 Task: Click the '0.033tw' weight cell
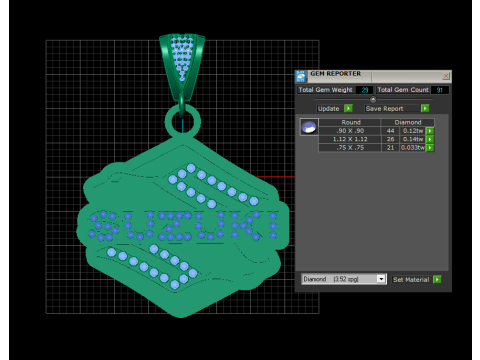tap(413, 148)
